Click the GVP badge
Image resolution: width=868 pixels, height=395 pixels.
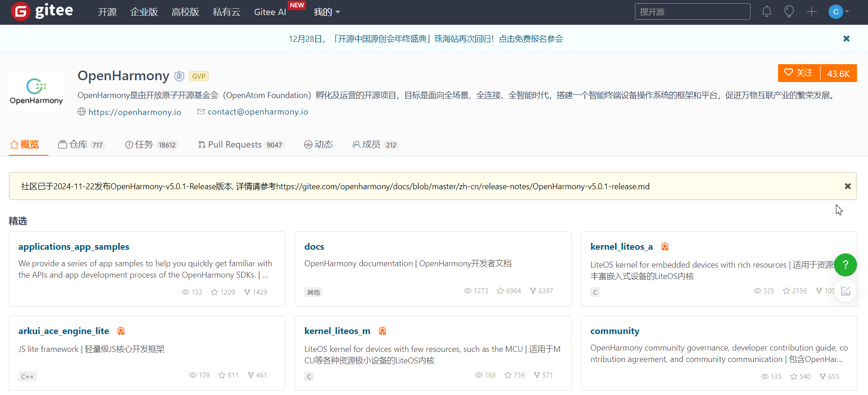[199, 76]
